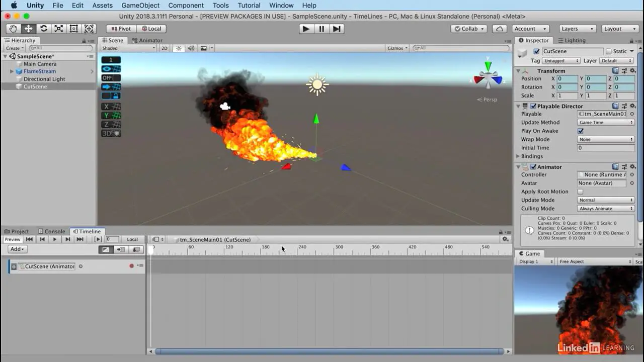This screenshot has width=644, height=362.
Task: Open Wrap Mode dropdown
Action: tap(606, 139)
